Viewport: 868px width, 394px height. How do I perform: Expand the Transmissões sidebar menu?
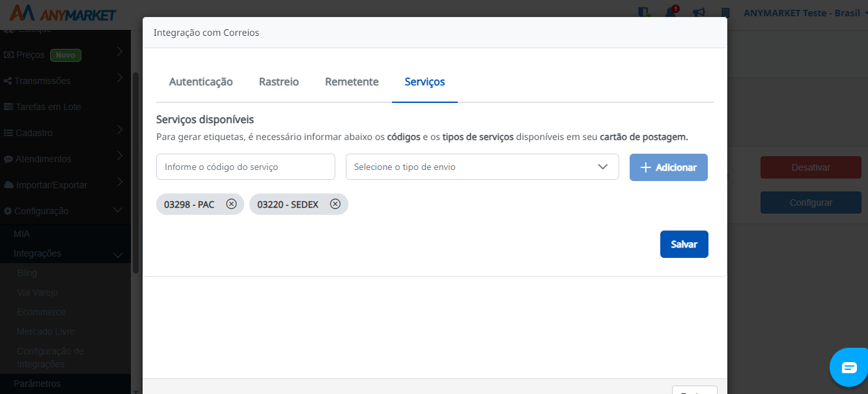65,81
